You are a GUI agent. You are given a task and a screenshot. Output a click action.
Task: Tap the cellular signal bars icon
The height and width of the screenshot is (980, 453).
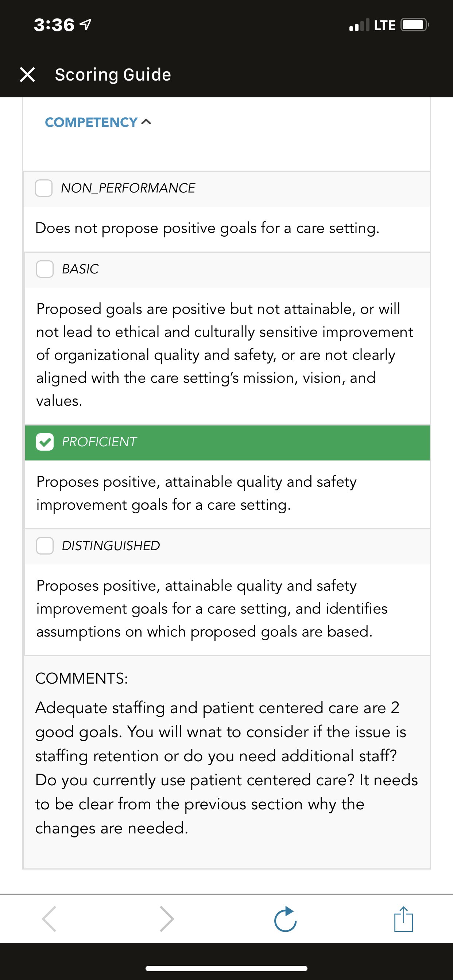click(359, 25)
